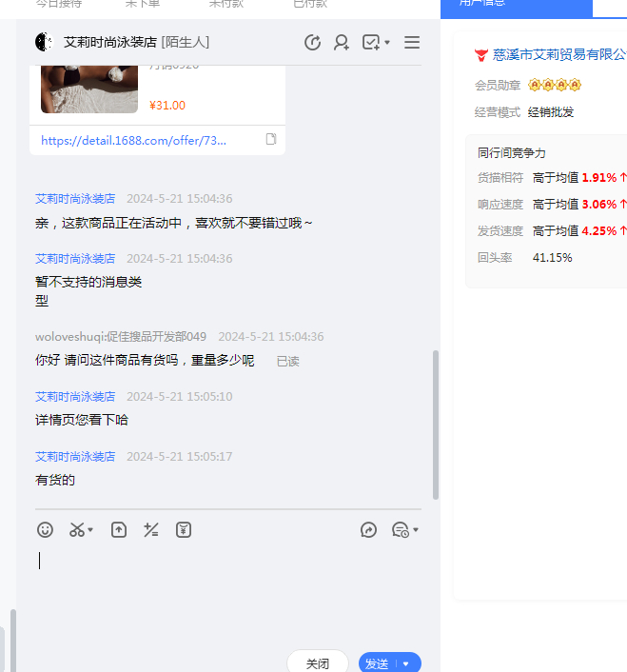
Task: Click the upload file icon
Action: click(x=119, y=530)
